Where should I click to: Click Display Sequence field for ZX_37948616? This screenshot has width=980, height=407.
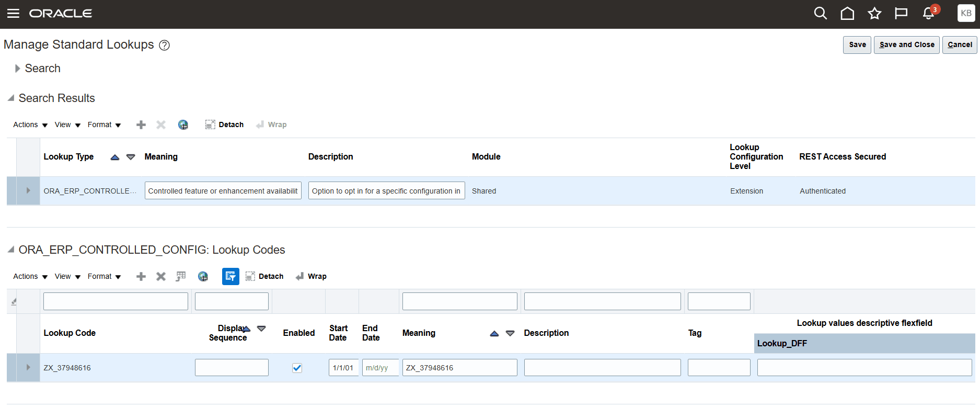click(x=232, y=367)
